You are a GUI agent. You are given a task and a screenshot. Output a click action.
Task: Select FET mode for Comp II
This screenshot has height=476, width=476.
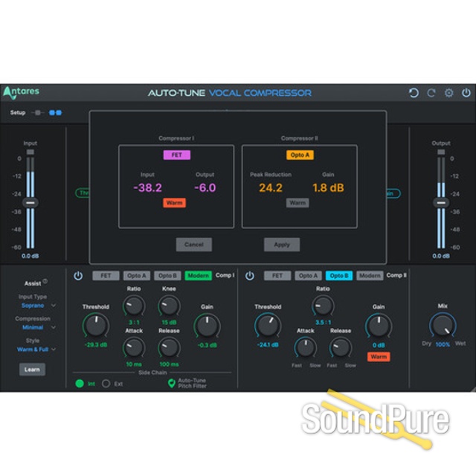coord(277,276)
